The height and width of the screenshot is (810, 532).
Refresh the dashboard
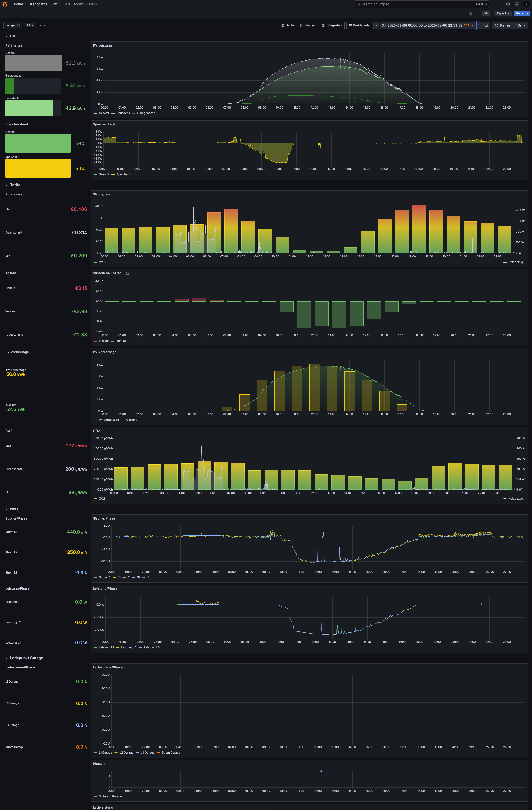coord(503,25)
